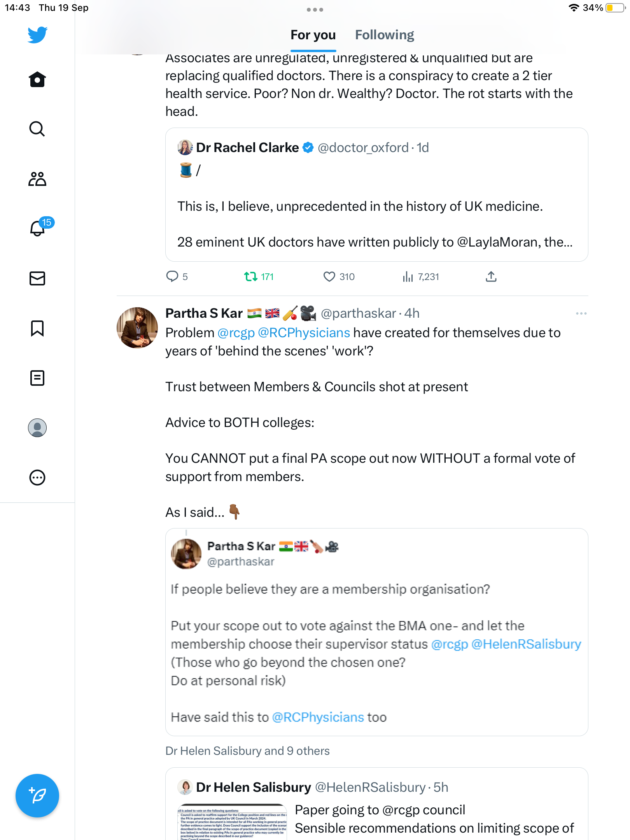630x840 pixels.
Task: Open the Search magnifier icon
Action: [x=37, y=129]
